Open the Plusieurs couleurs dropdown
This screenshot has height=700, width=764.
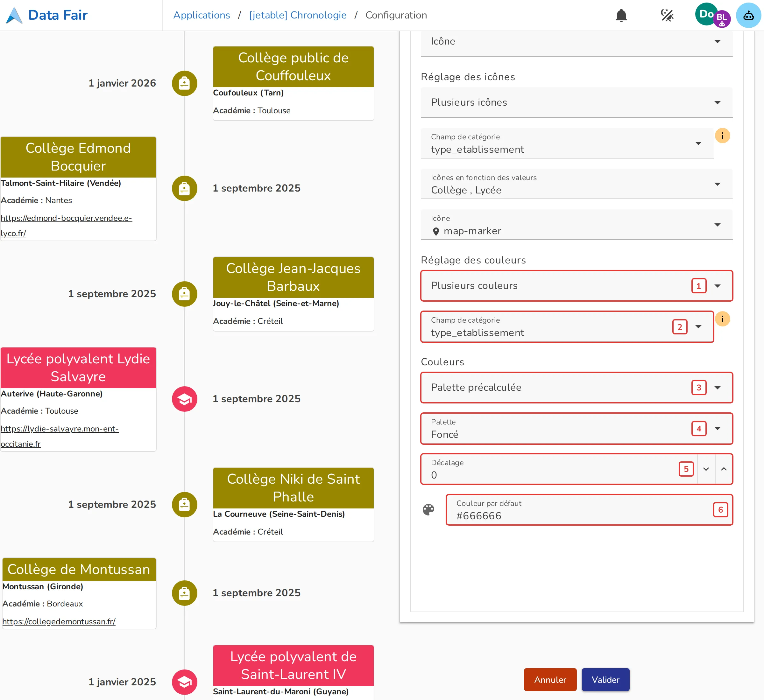point(577,286)
